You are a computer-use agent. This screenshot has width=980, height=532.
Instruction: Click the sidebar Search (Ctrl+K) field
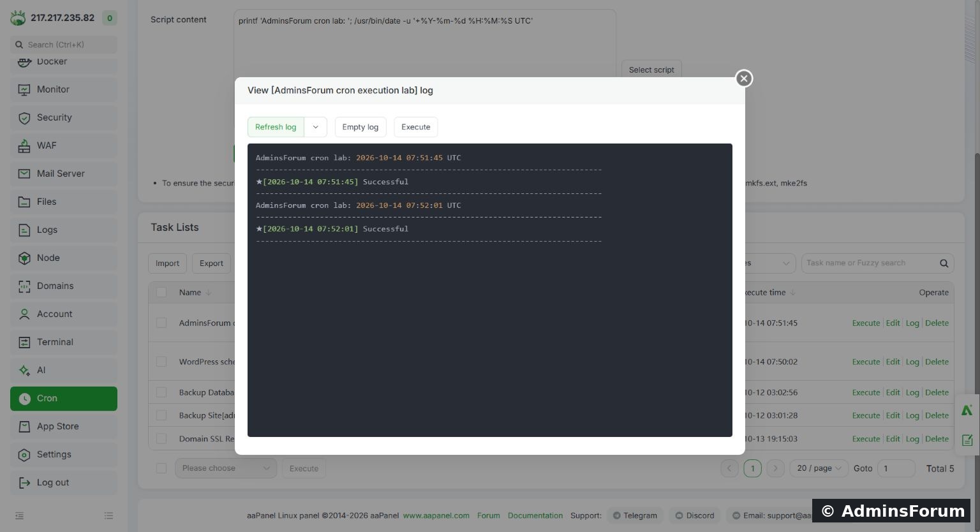coord(64,45)
